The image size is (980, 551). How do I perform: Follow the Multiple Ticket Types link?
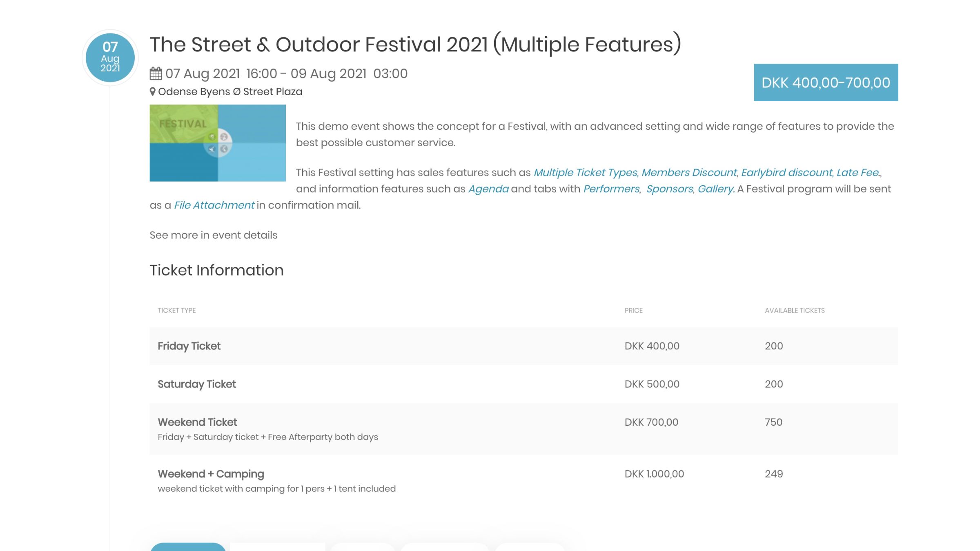click(586, 173)
